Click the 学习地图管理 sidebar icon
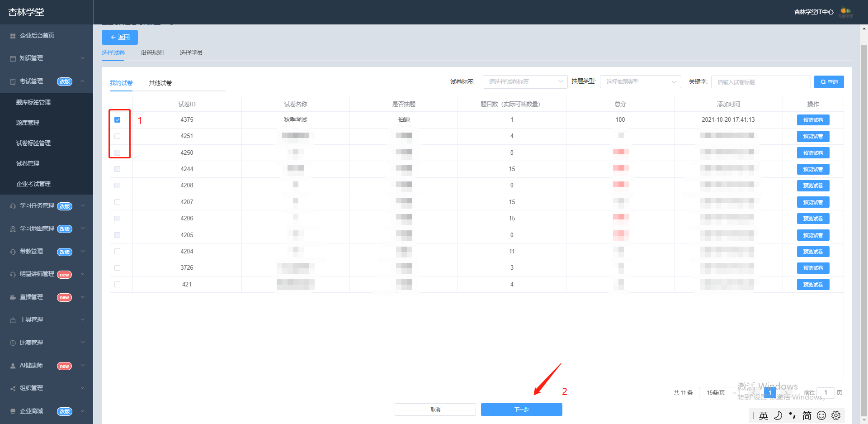868x424 pixels. (13, 229)
